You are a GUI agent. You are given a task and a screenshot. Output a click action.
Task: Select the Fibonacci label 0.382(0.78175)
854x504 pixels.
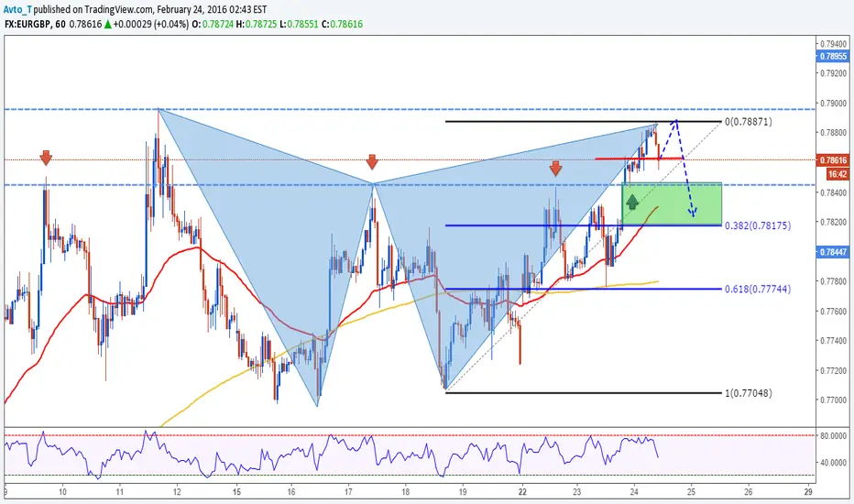pyautogui.click(x=758, y=225)
